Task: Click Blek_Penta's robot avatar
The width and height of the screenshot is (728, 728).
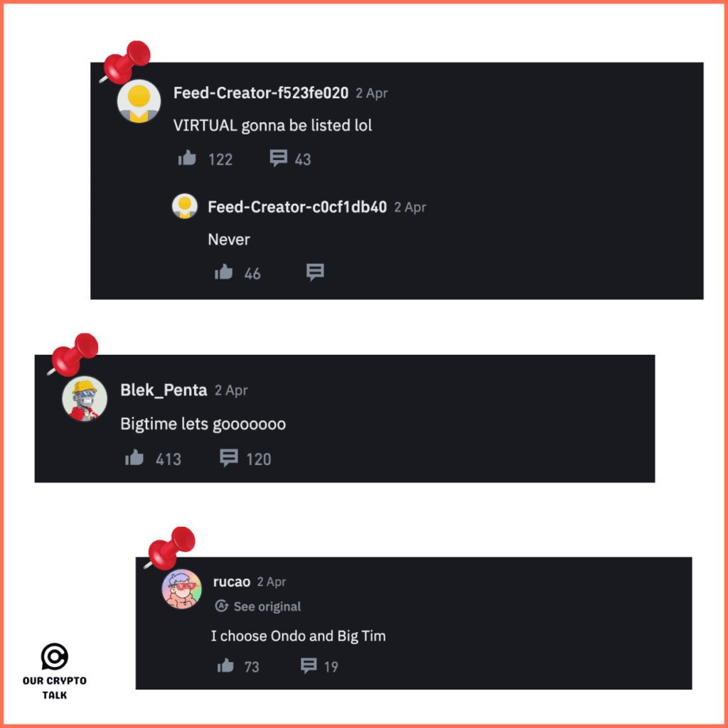Action: point(85,399)
